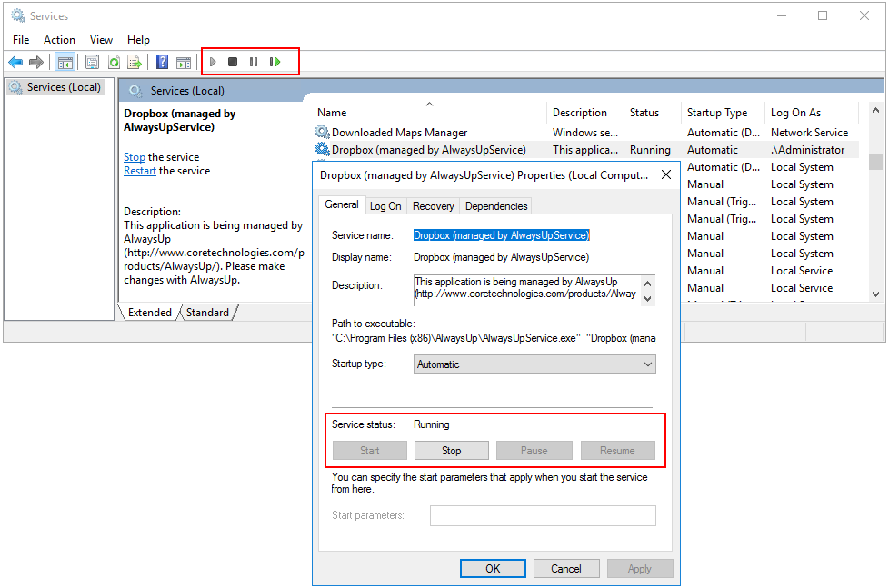This screenshot has width=889, height=588.
Task: Click the highlighted Service name field
Action: coord(502,235)
